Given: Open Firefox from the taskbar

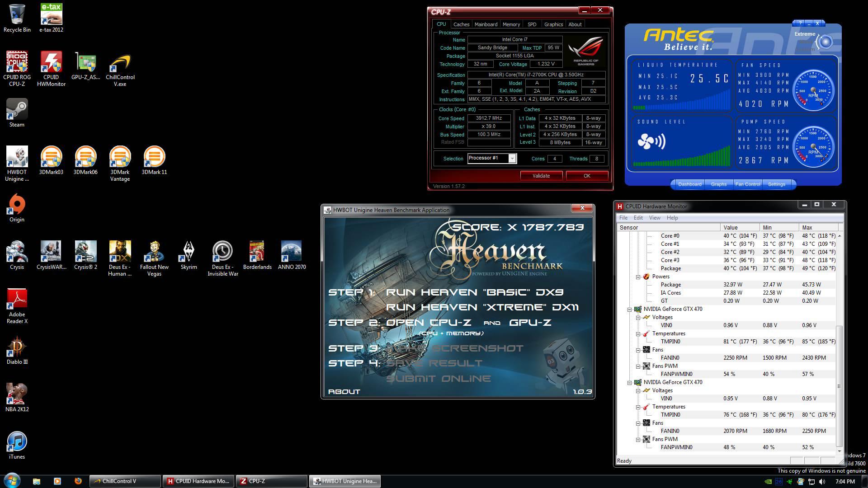Looking at the screenshot, I should (x=78, y=481).
